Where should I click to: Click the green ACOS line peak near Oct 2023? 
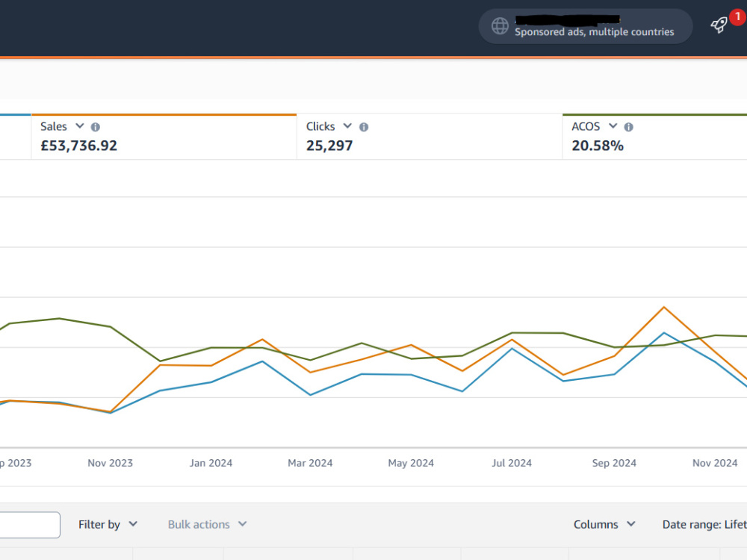pos(59,319)
